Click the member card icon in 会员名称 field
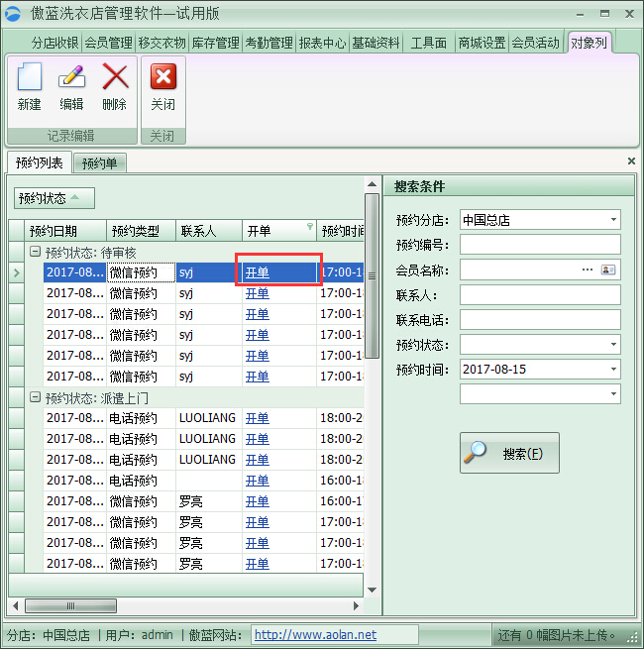 (x=608, y=270)
